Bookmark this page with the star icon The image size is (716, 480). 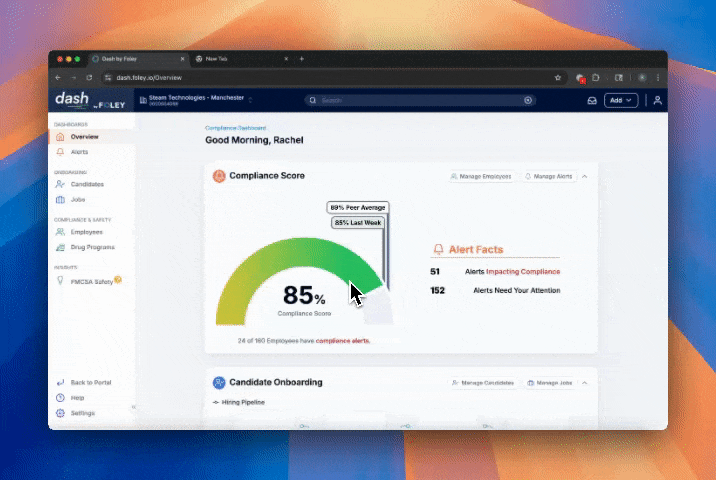point(558,77)
